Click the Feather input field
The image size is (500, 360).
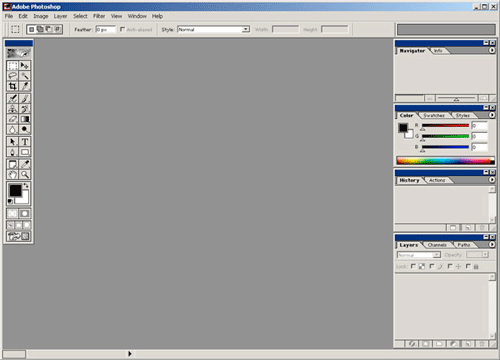coord(105,29)
